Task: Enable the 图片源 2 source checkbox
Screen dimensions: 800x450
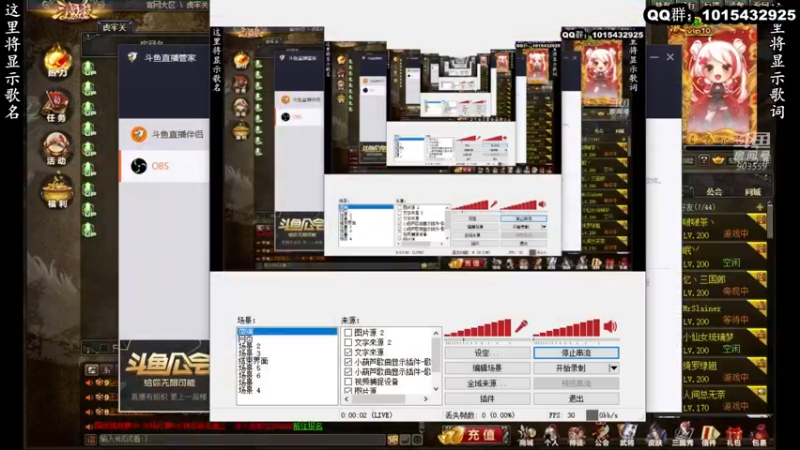Action: pos(348,333)
